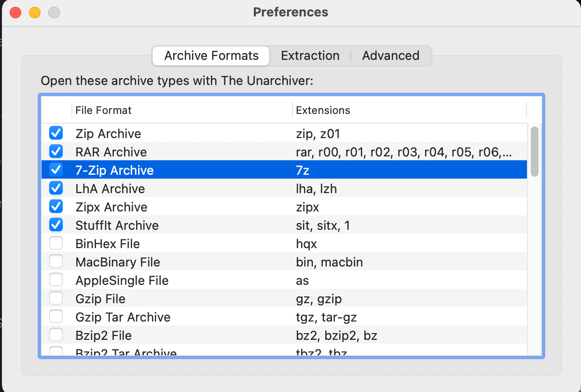Select the Archive Formats tab
581x392 pixels.
point(210,56)
